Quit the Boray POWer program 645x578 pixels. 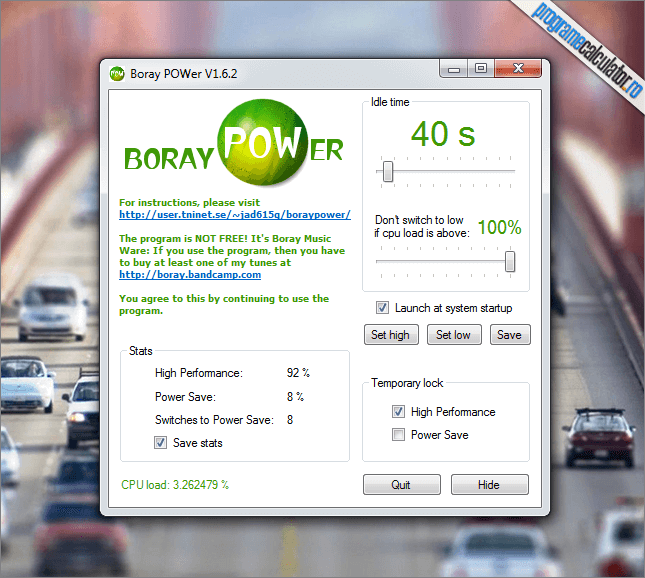[x=401, y=485]
